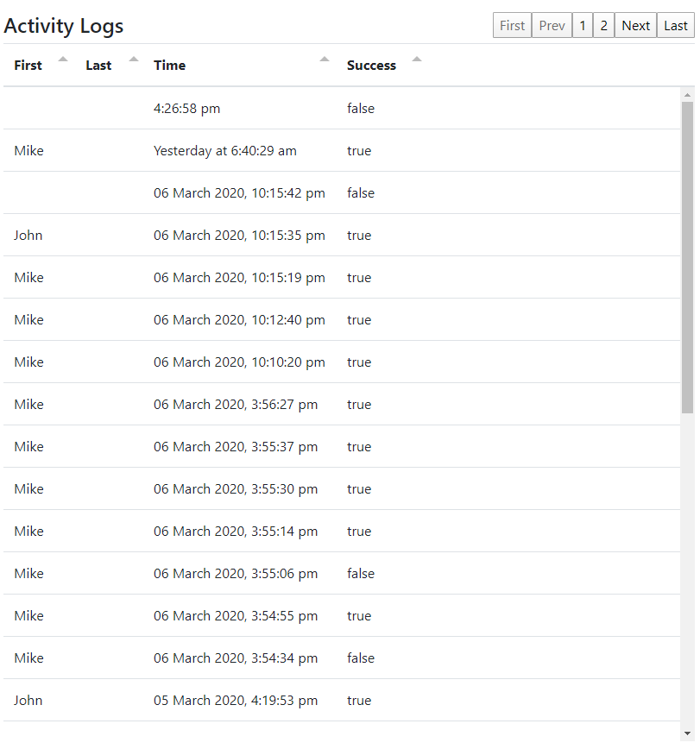Sort by the First column header
The height and width of the screenshot is (749, 700).
[28, 66]
